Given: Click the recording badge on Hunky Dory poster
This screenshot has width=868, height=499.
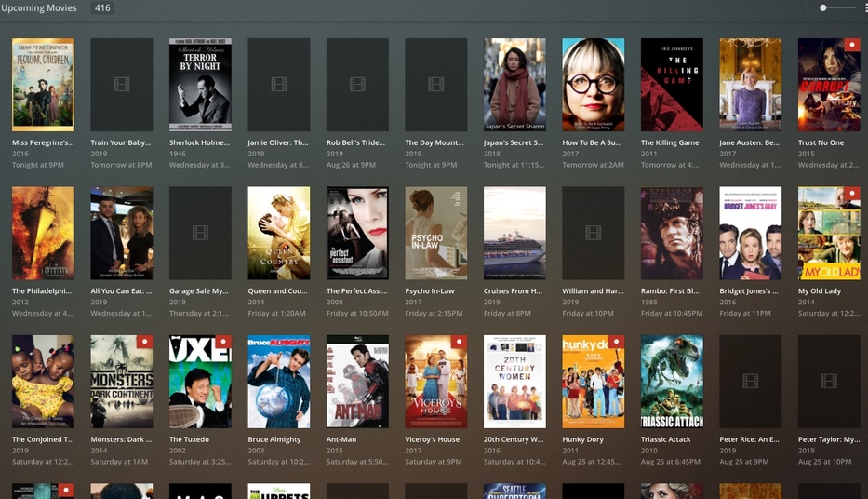Looking at the screenshot, I should pyautogui.click(x=616, y=342).
